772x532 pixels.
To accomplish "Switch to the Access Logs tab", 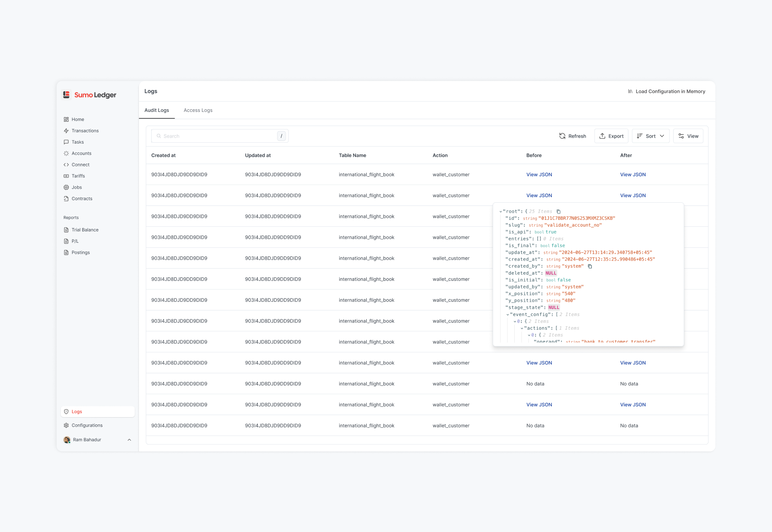I will [x=198, y=110].
